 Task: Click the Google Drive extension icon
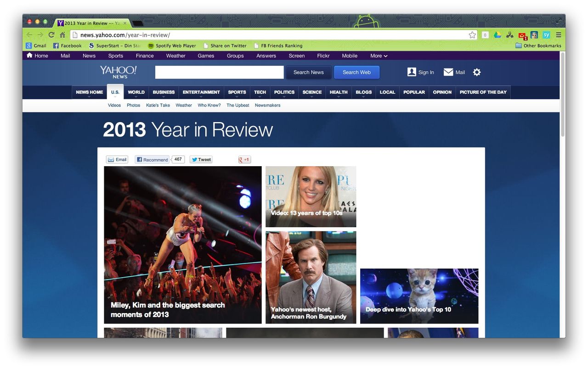[498, 35]
